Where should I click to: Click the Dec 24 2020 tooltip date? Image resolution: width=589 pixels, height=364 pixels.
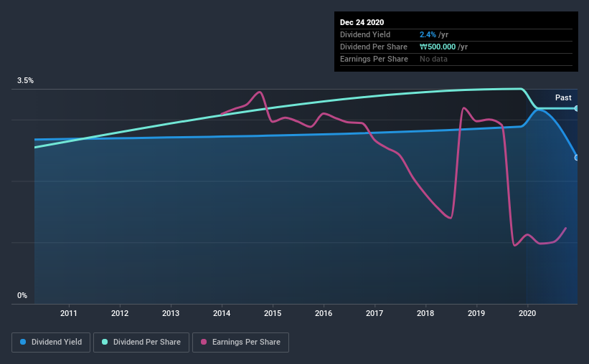coord(362,22)
